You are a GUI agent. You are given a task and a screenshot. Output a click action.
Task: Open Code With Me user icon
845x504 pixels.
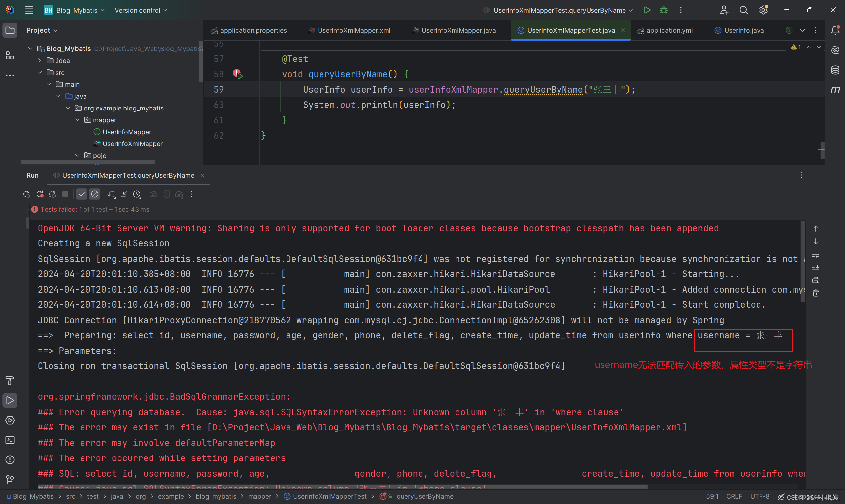[724, 10]
